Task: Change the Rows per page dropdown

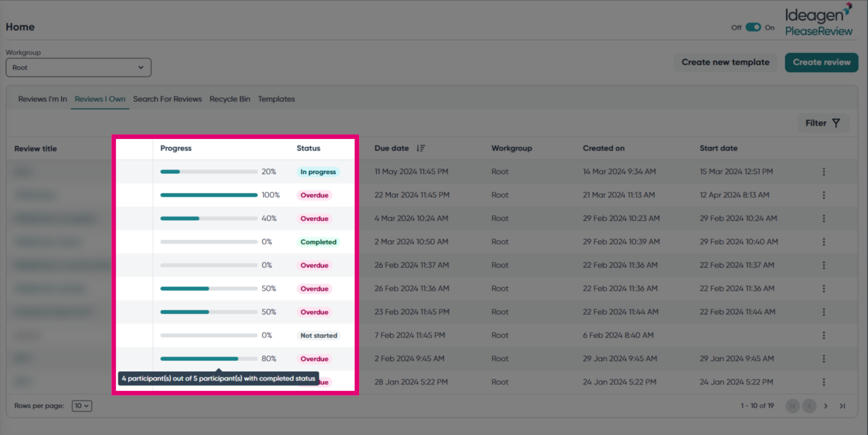Action: (82, 406)
